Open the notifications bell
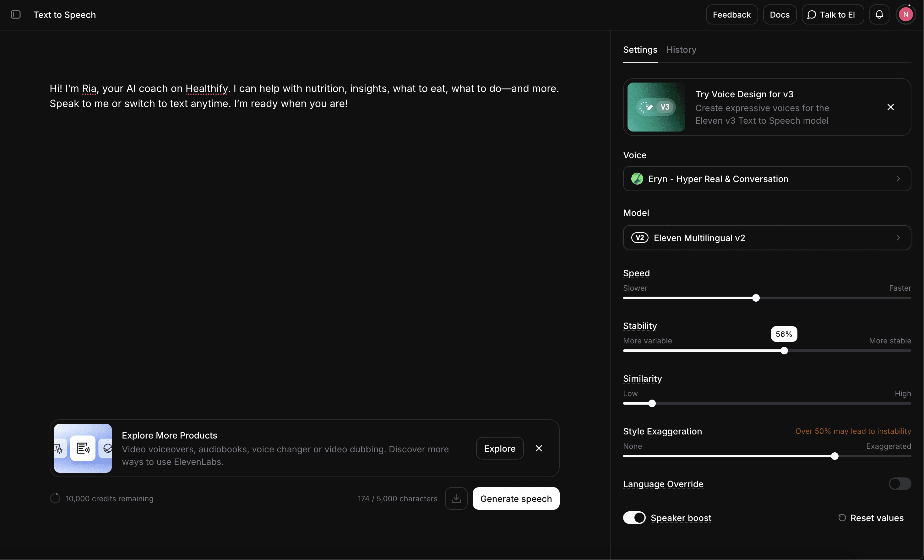Viewport: 924px width, 560px height. 879,15
